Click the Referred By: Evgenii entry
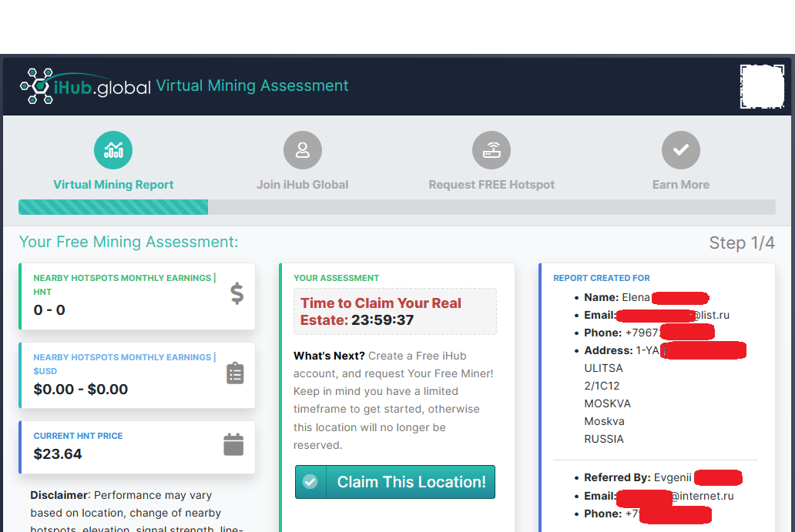Screen dimensions: 795x532 663,478
